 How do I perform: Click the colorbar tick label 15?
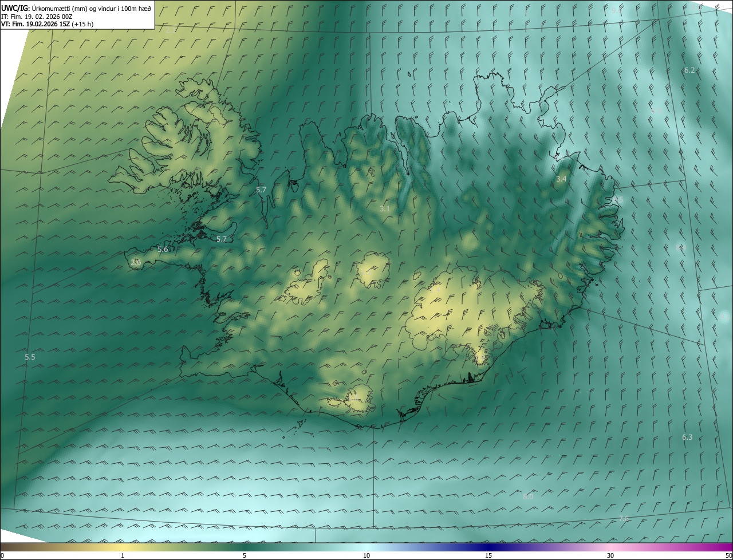coord(488,556)
